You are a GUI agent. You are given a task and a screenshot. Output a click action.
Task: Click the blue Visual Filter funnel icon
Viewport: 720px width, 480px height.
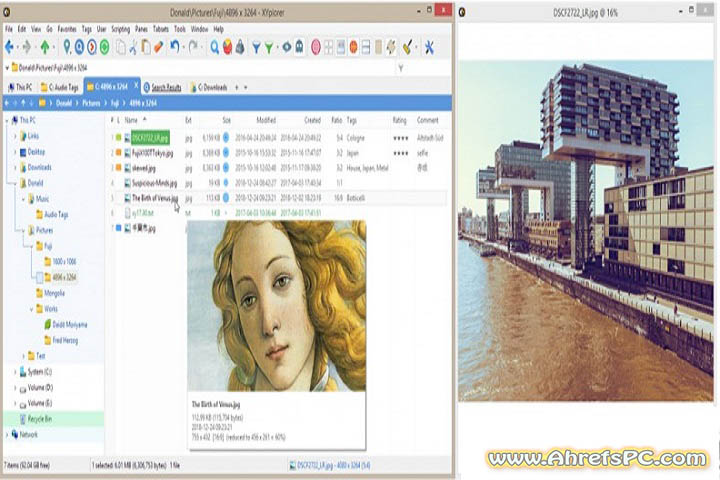pyautogui.click(x=256, y=47)
